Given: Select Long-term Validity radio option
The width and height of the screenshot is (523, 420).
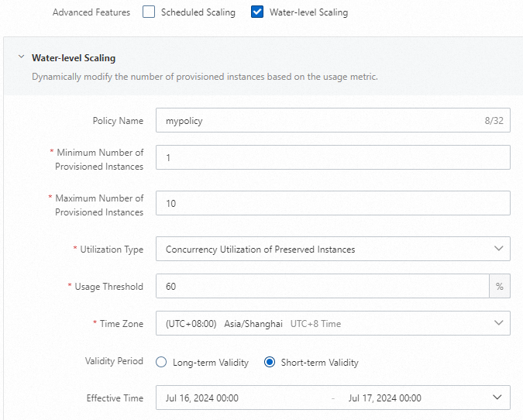Looking at the screenshot, I should tap(161, 362).
